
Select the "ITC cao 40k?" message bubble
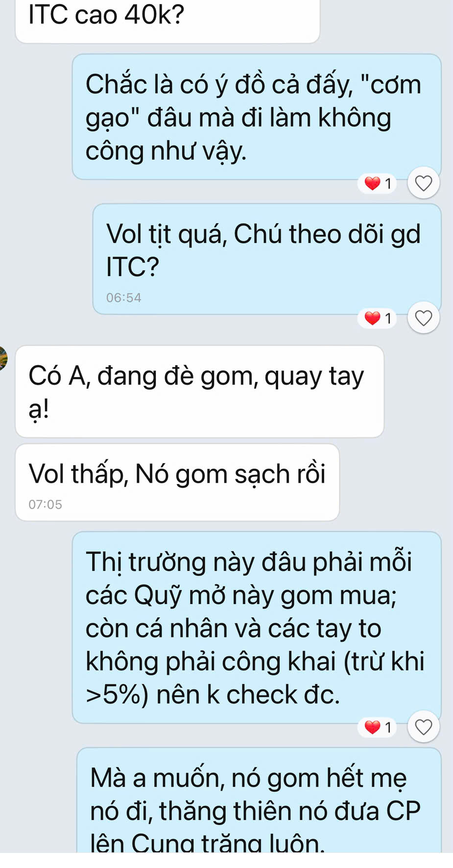click(x=167, y=21)
